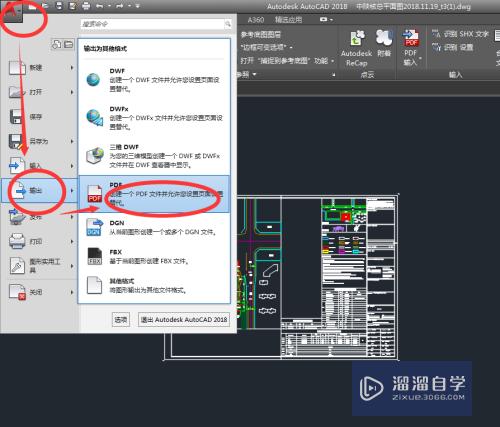Expand the 打开 submenu arrow
This screenshot has height=427, width=500.
72,92
